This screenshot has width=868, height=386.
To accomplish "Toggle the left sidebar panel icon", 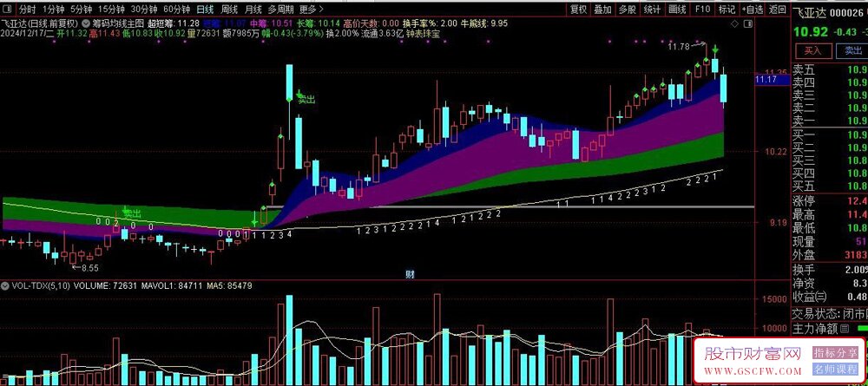I will click(x=9, y=10).
